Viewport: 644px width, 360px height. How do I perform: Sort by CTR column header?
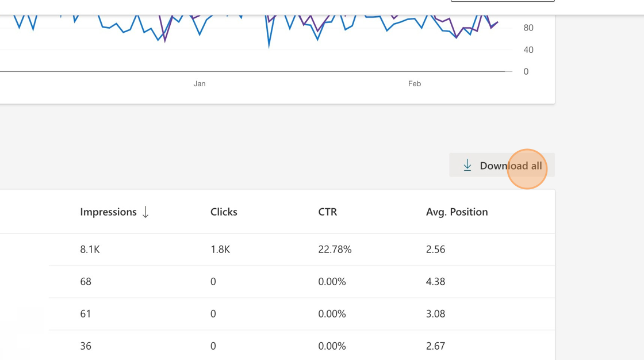click(x=327, y=212)
